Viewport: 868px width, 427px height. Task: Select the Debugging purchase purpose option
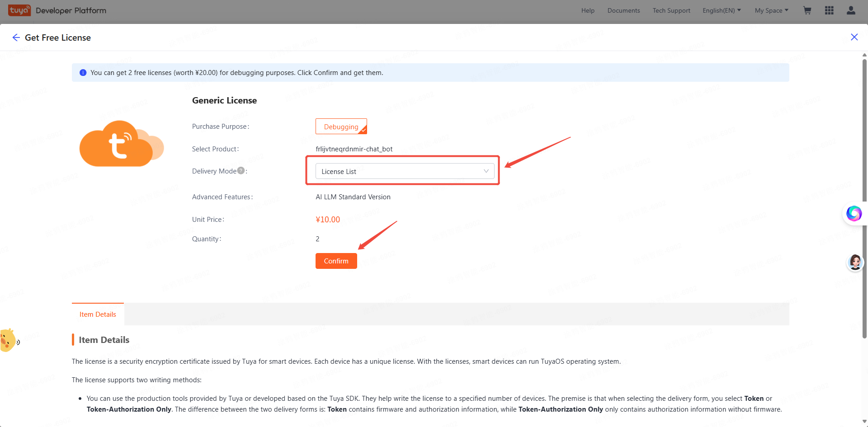pyautogui.click(x=341, y=127)
